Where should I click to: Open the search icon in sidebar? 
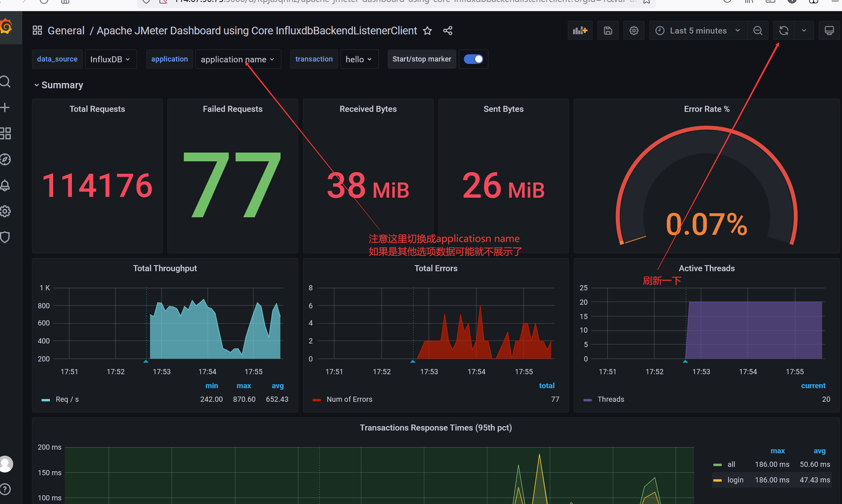(5, 81)
